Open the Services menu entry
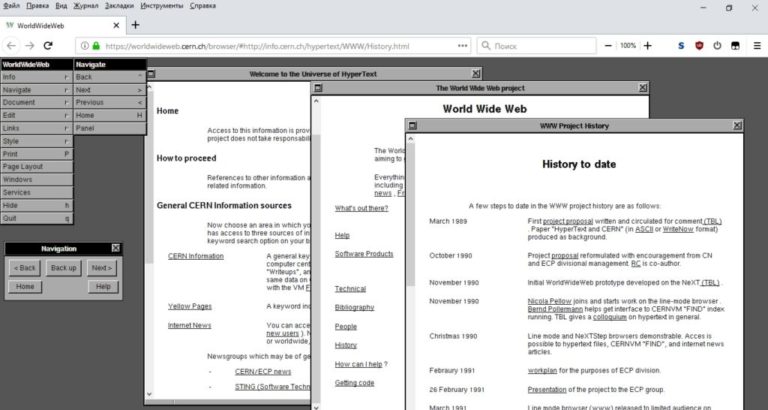768x410 pixels. [x=37, y=193]
